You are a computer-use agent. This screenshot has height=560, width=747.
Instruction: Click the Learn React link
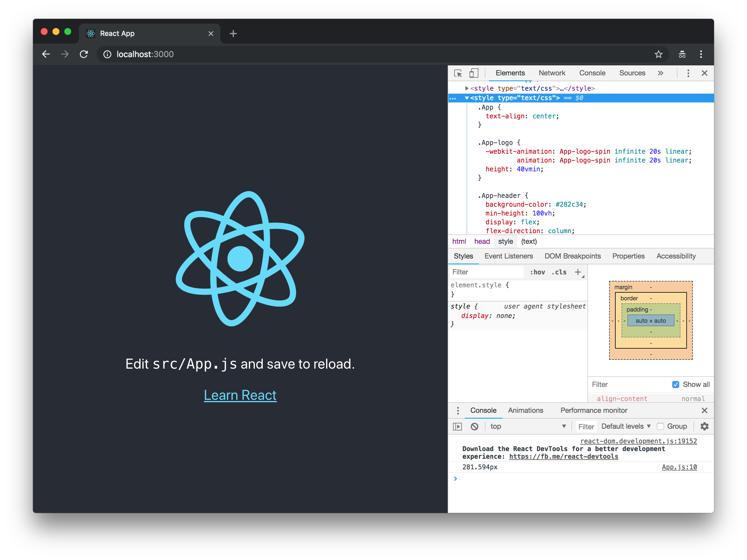point(240,395)
